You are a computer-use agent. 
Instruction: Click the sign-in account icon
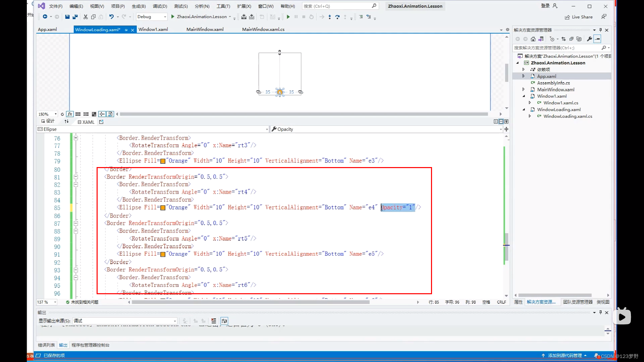coord(555,6)
